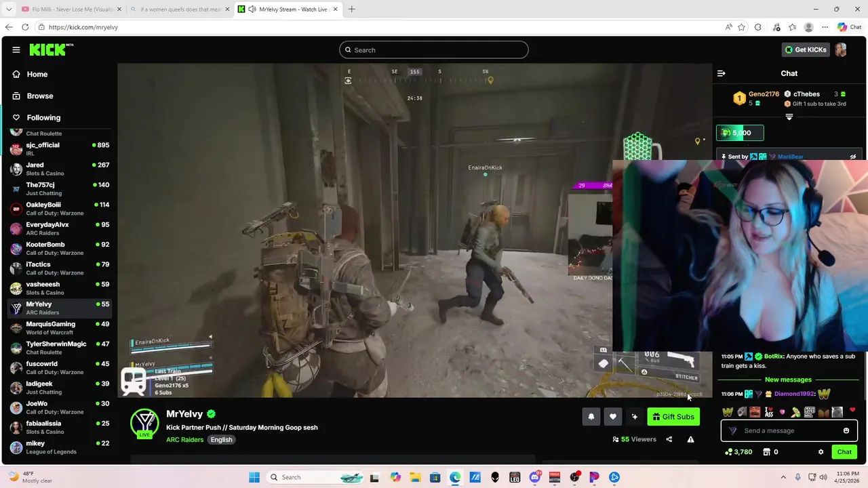
Task: Expand the gift leaderboard arrow
Action: (789, 117)
